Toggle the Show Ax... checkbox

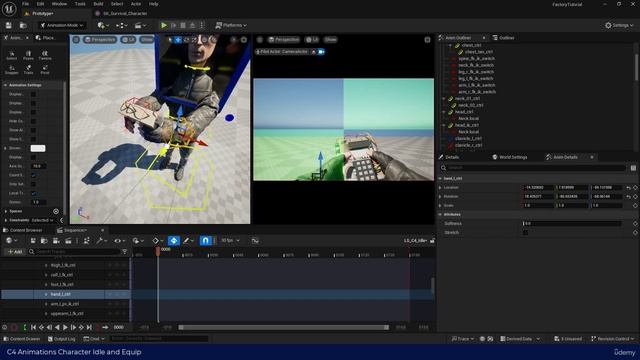(x=33, y=130)
